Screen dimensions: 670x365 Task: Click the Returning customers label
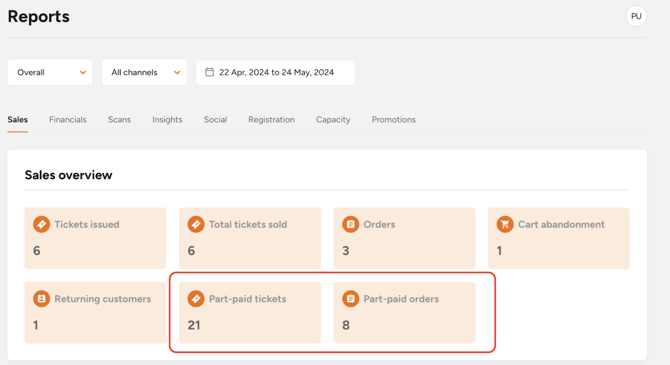pyautogui.click(x=103, y=299)
